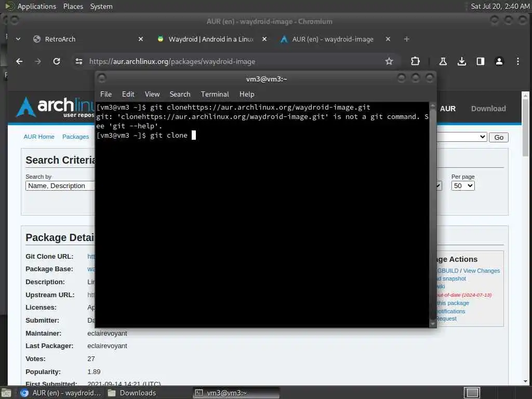Open the Chromium profile icon
Screen dimensions: 532x399
point(499,61)
